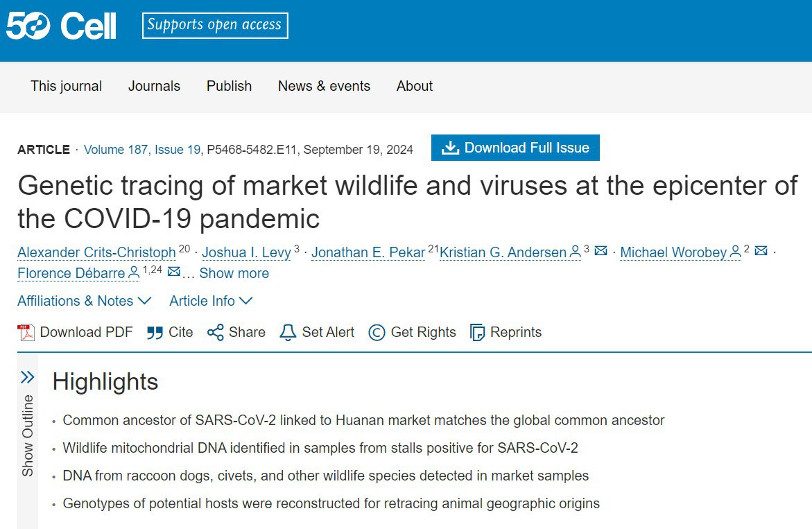
Task: Open the News & events menu
Action: tap(325, 86)
